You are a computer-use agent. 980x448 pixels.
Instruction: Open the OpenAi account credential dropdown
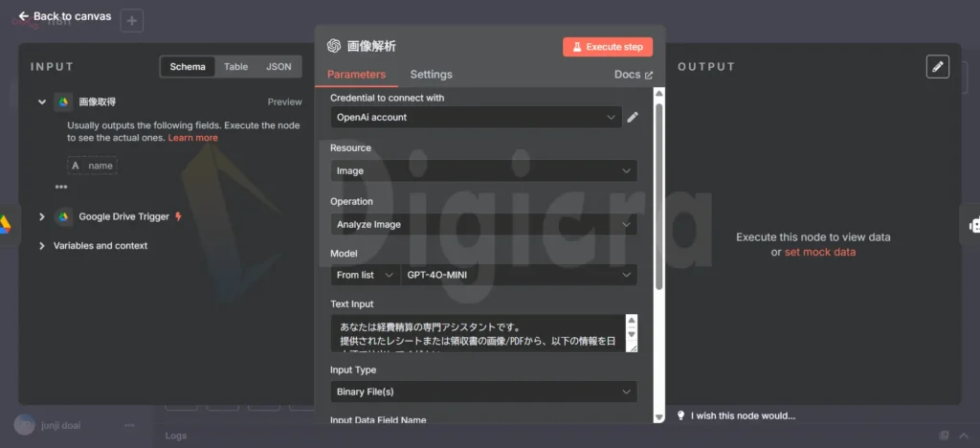pyautogui.click(x=477, y=117)
